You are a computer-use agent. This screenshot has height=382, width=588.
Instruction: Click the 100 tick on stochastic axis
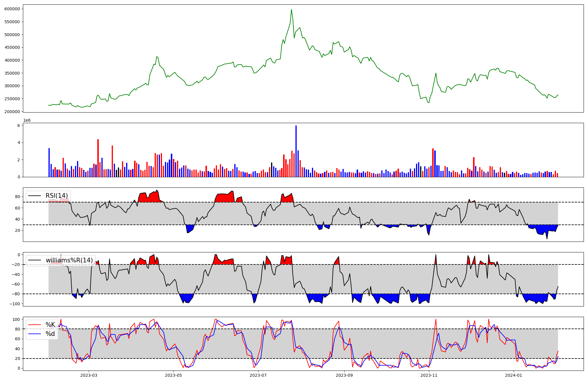point(16,319)
